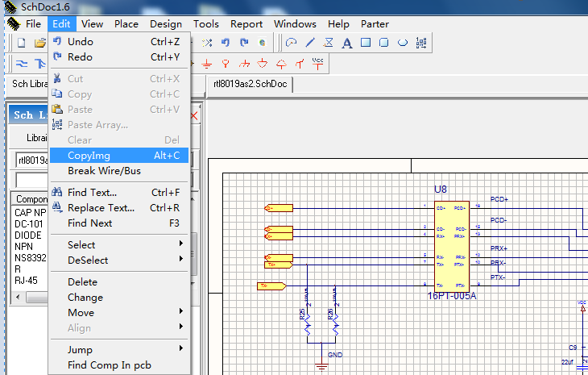Click the New document icon in toolbar

coord(21,43)
